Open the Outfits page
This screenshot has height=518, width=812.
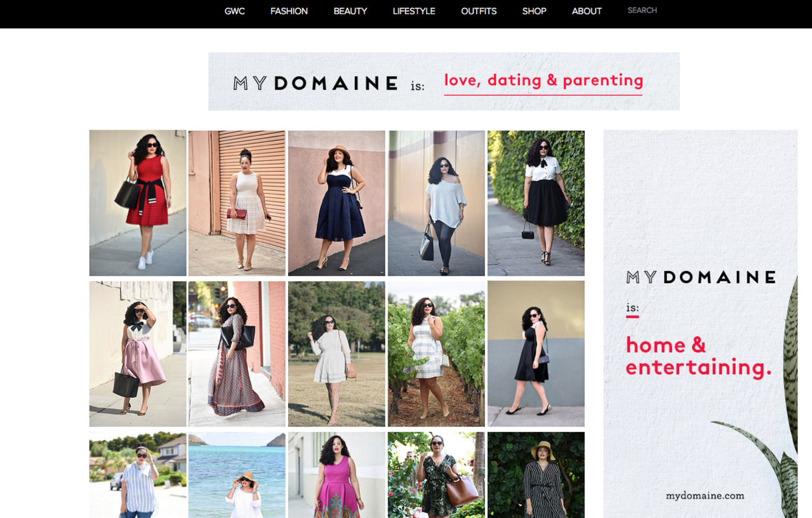(479, 11)
